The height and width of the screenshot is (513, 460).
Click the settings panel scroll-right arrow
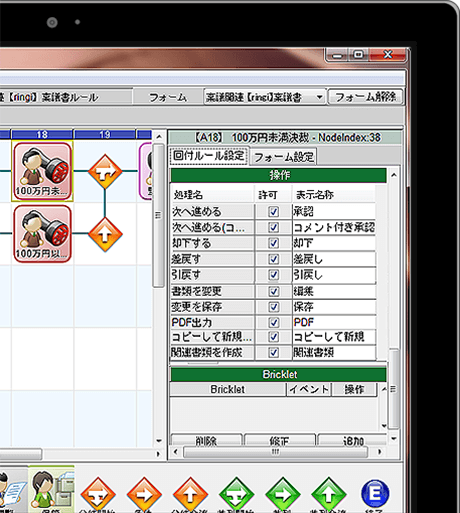379,452
